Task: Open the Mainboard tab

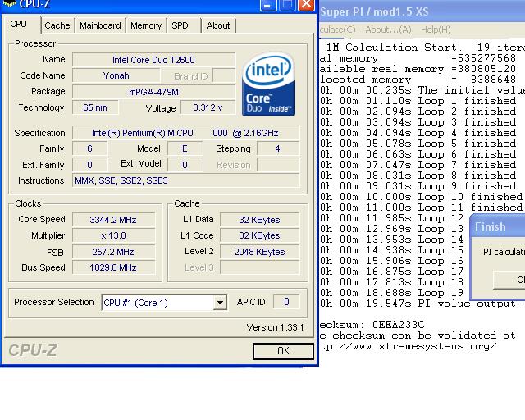Action: pos(100,25)
